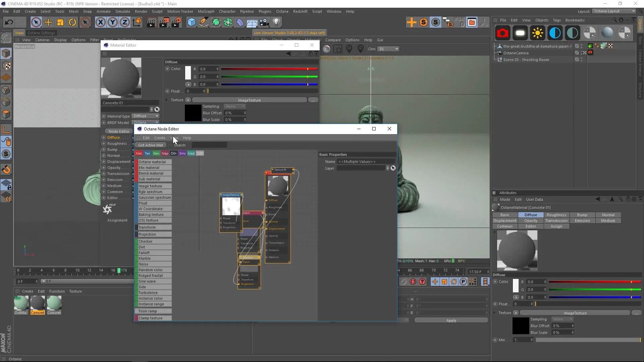Open the Layer picker arrow in Node Editor
Screen dimensions: 644x362
point(388,168)
